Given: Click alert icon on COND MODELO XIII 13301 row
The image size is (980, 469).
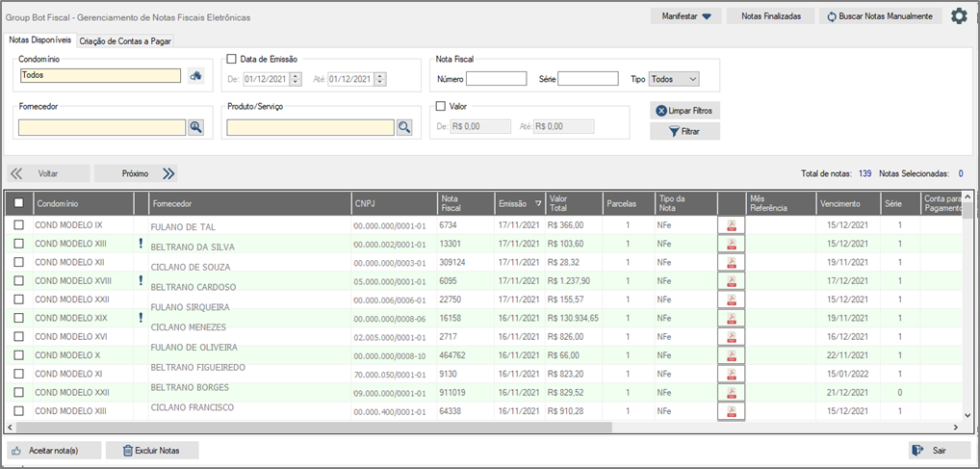Looking at the screenshot, I should 141,244.
